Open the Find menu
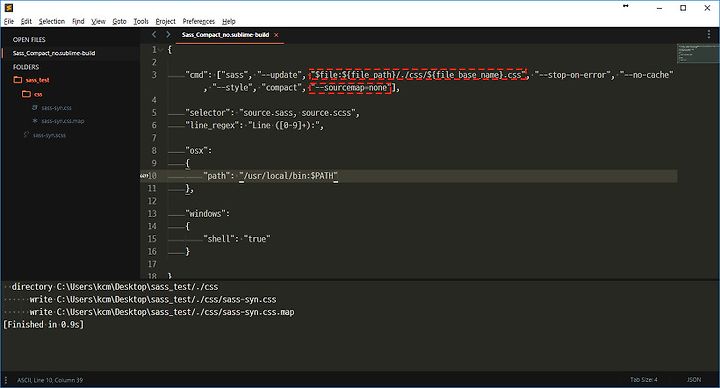 click(78, 21)
